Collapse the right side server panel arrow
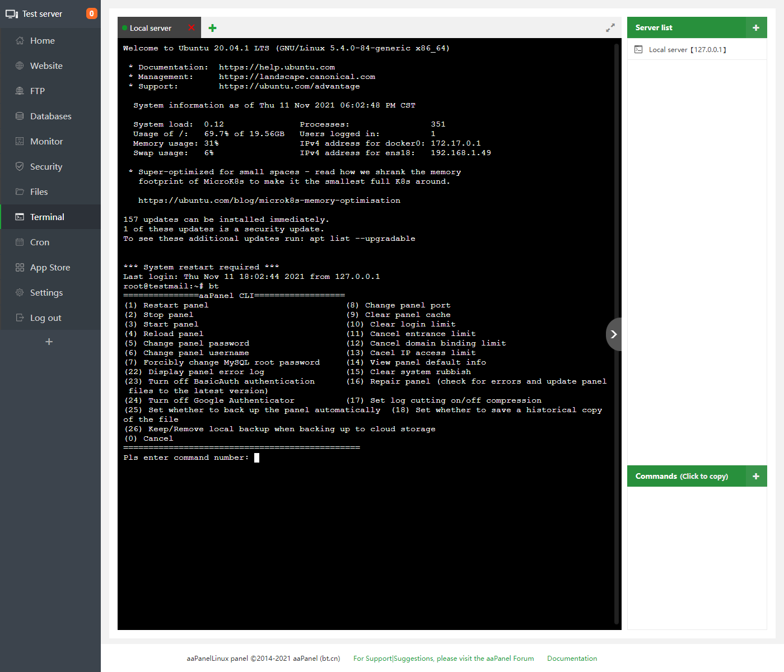This screenshot has width=784, height=672. (x=614, y=334)
